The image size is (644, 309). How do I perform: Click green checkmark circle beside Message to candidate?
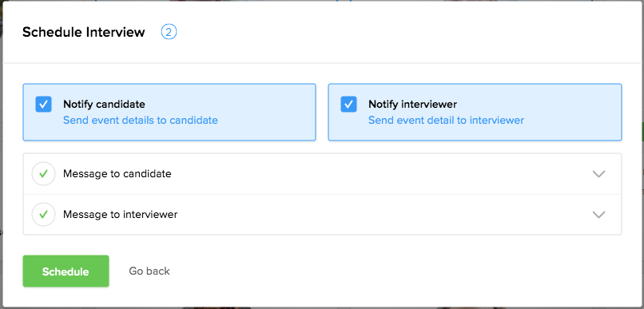(43, 173)
